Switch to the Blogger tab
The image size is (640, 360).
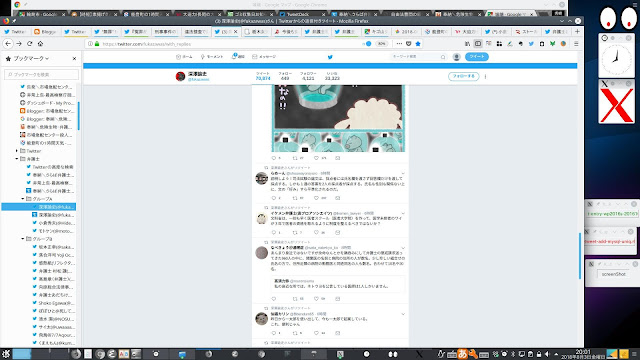click(46, 31)
